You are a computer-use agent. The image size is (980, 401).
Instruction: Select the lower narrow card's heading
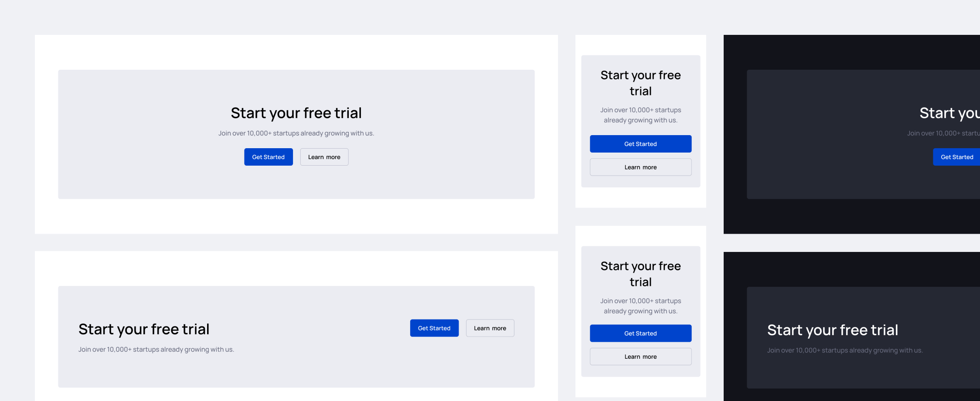tap(640, 274)
